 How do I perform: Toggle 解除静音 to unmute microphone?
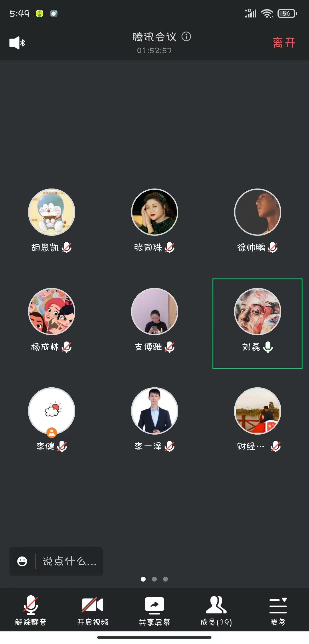click(x=31, y=610)
